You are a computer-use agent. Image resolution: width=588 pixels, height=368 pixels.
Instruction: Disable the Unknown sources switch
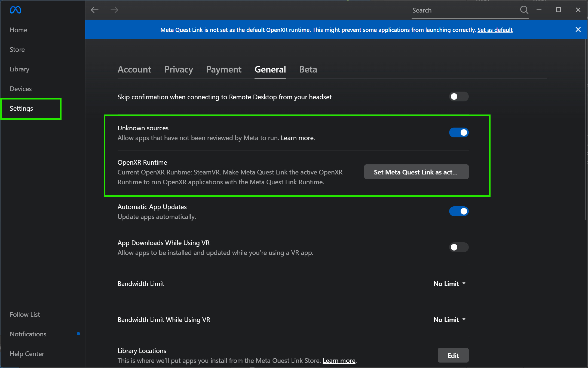(459, 132)
